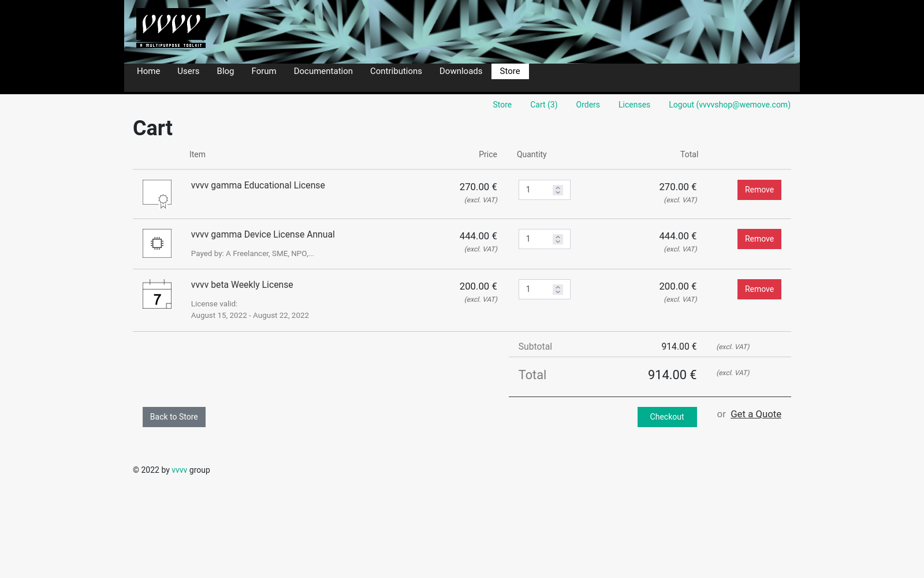The image size is (924, 578).
Task: Click the Weekly License calendar icon
Action: point(157,294)
